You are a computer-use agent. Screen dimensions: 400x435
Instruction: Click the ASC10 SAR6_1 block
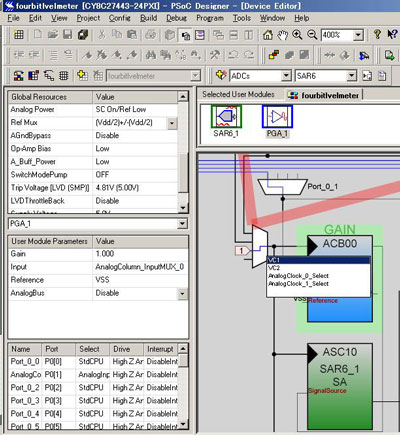[340, 386]
